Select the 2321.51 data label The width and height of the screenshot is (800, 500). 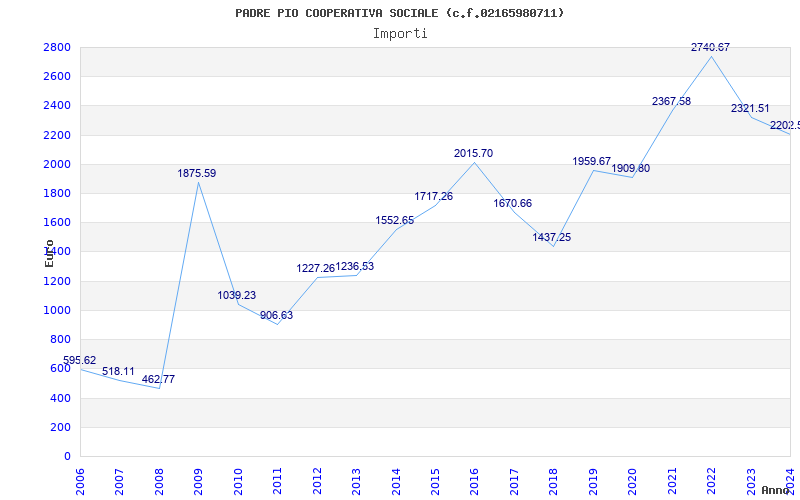[750, 108]
